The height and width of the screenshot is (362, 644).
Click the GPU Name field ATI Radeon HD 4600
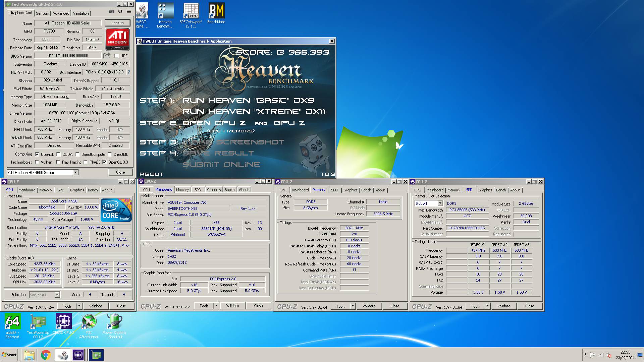click(x=68, y=23)
